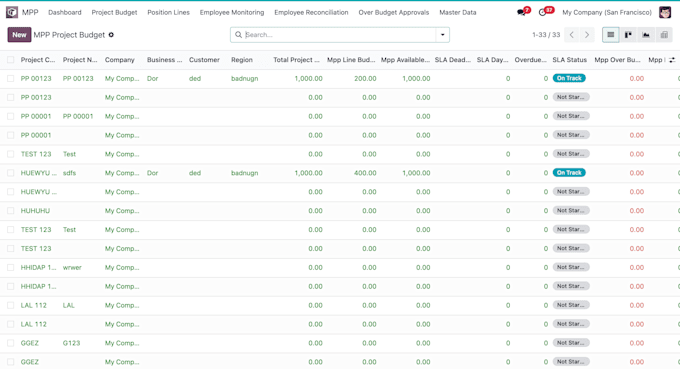
Task: Open the activities clock icon
Action: pos(542,13)
